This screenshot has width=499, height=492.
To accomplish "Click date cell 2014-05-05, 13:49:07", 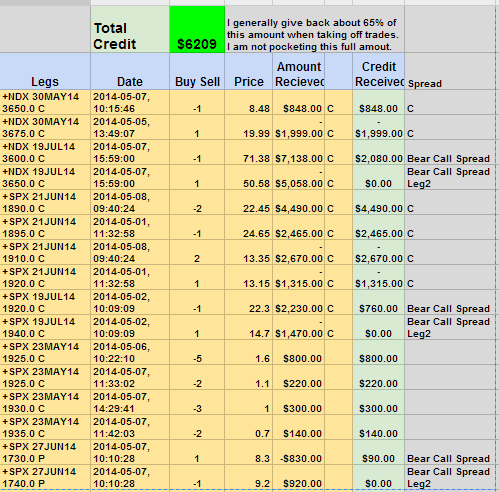I will [x=130, y=127].
